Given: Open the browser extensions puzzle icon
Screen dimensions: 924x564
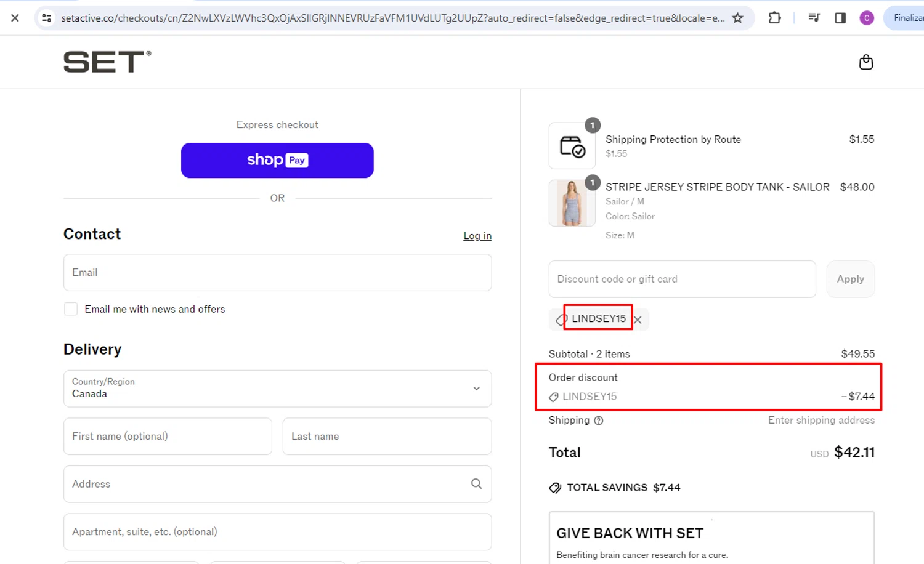Looking at the screenshot, I should point(774,18).
